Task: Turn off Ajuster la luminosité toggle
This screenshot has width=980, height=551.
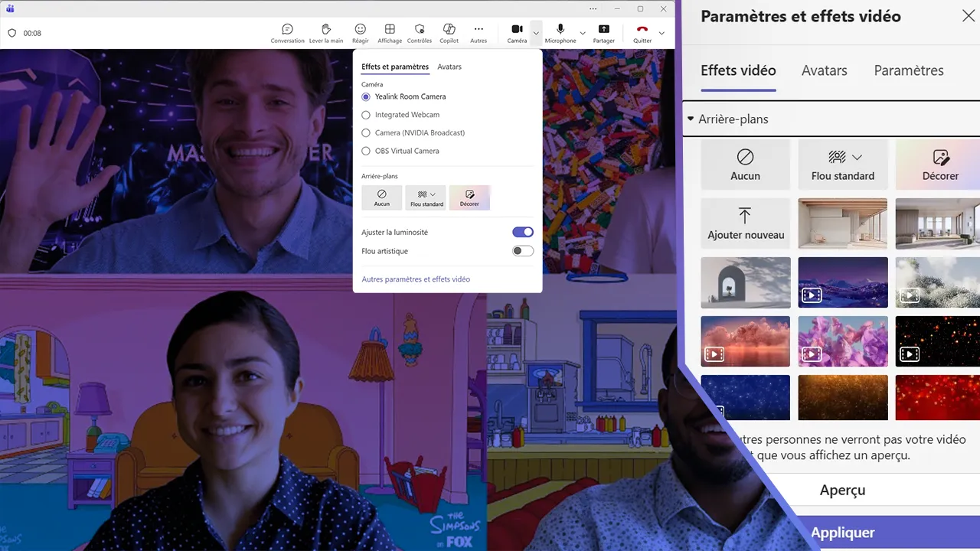Action: pos(523,232)
